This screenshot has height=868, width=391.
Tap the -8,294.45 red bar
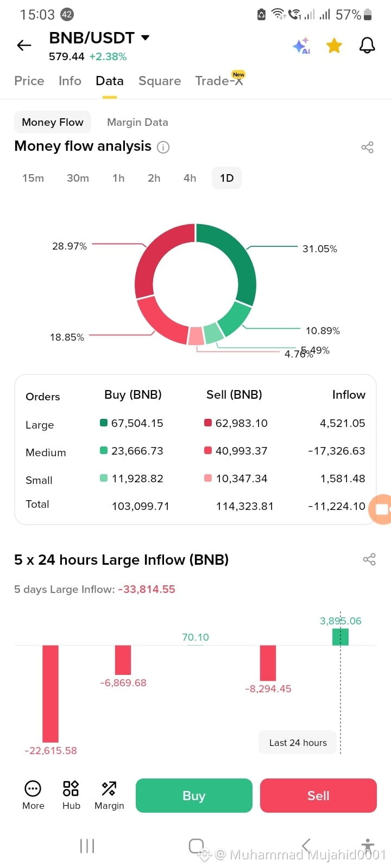268,663
